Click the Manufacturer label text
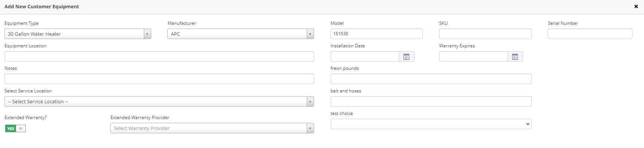This screenshot has width=644, height=148. tap(182, 23)
